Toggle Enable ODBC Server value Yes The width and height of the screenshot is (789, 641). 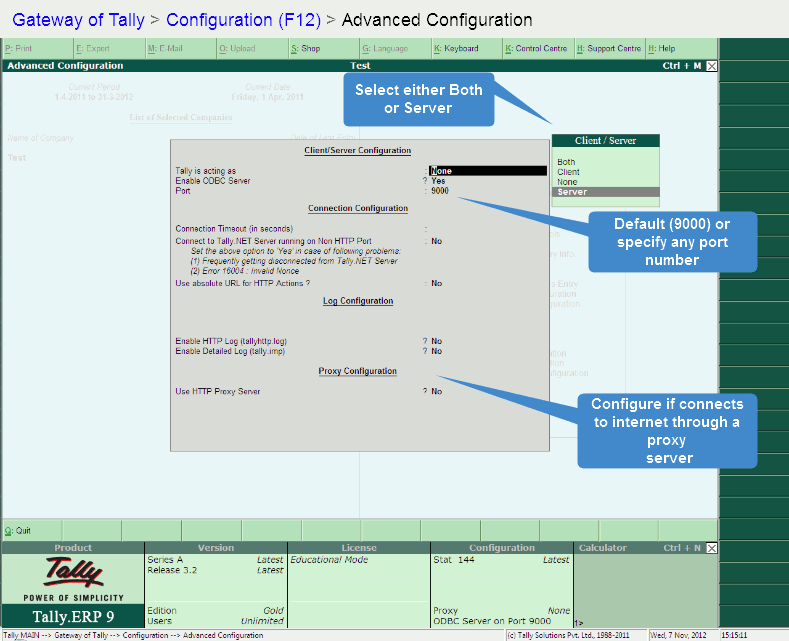tap(438, 181)
